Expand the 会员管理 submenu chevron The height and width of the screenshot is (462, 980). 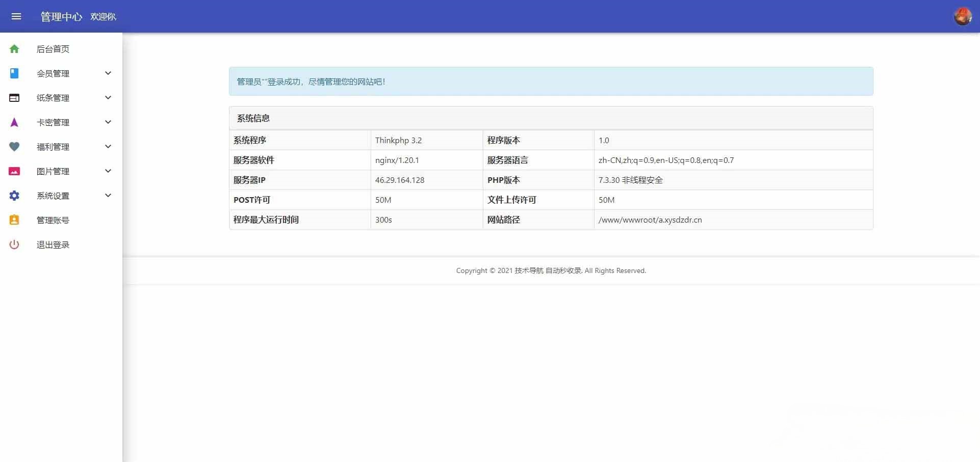pos(108,73)
